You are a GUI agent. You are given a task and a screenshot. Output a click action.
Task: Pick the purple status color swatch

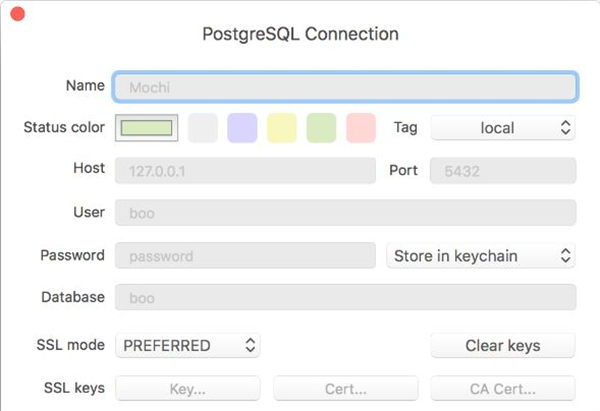click(x=242, y=128)
